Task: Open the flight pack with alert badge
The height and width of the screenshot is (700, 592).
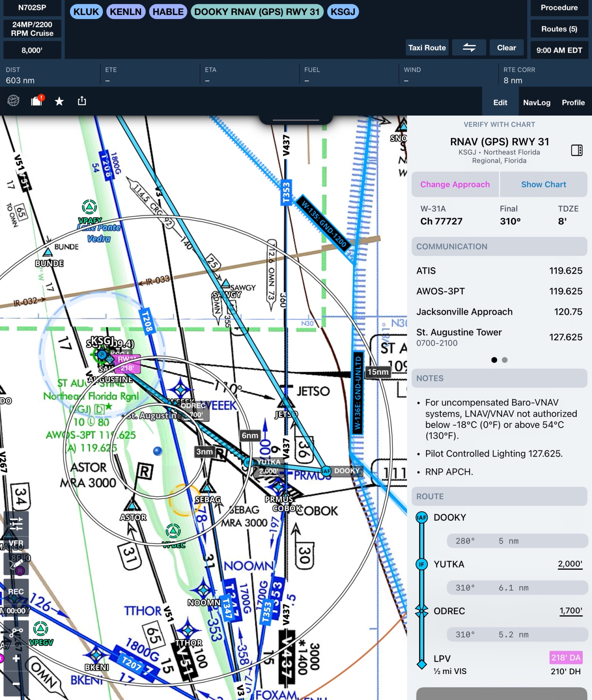Action: click(x=37, y=101)
